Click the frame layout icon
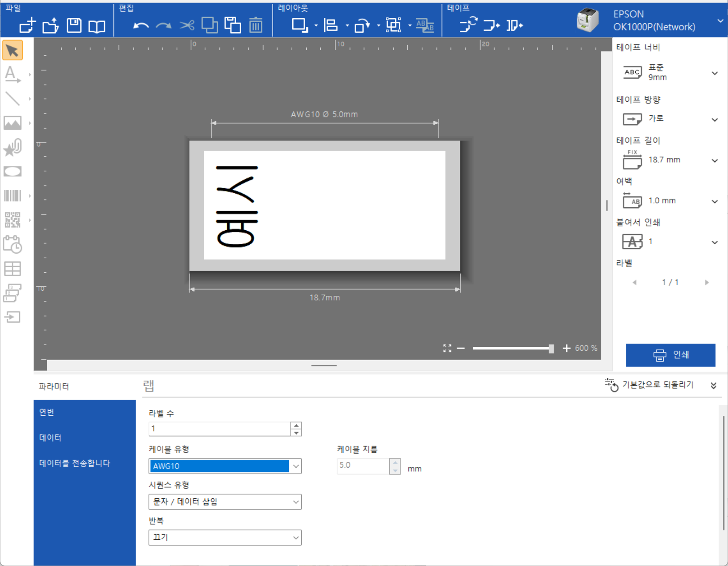Screen dimensions: 728x566 (x=300, y=26)
